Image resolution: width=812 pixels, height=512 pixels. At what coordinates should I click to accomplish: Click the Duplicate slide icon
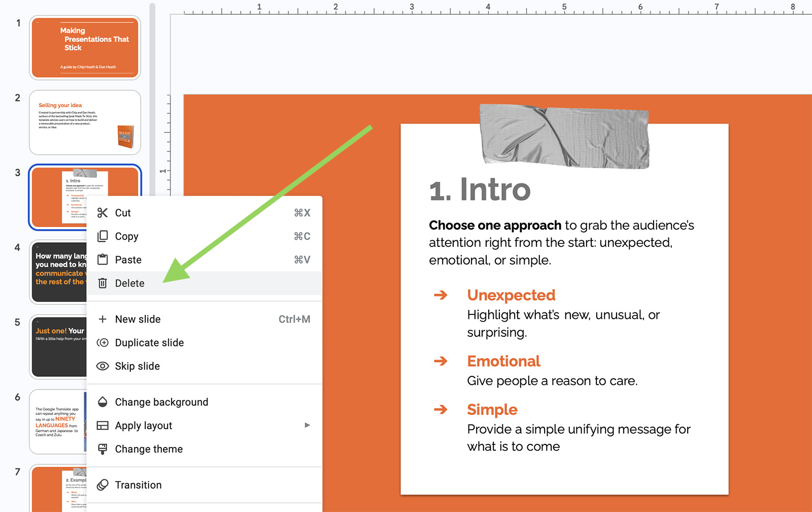[103, 342]
